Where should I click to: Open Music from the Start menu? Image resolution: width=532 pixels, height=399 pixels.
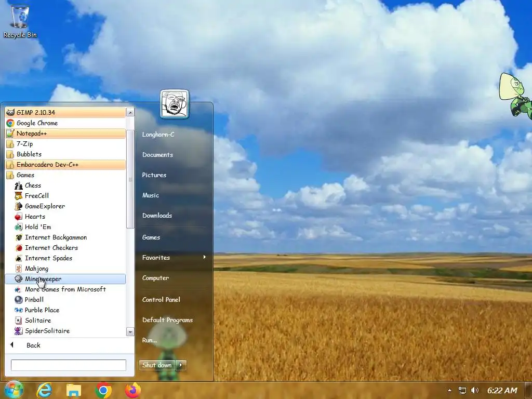[x=174, y=195]
